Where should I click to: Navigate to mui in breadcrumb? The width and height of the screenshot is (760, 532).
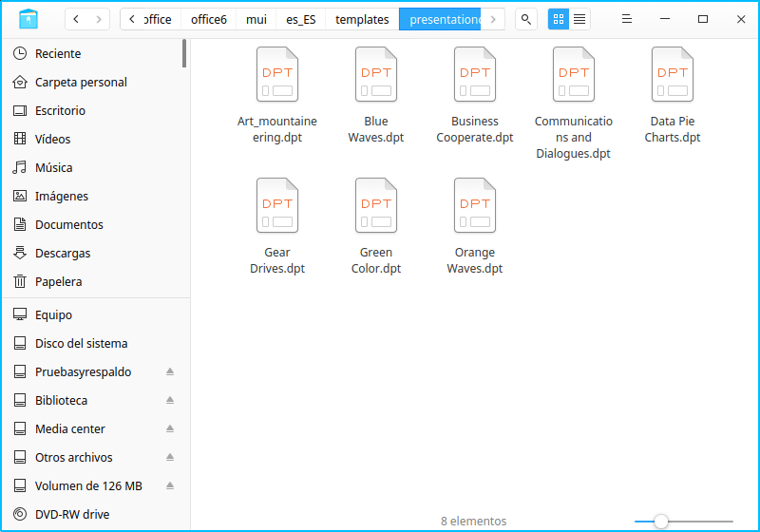point(256,19)
